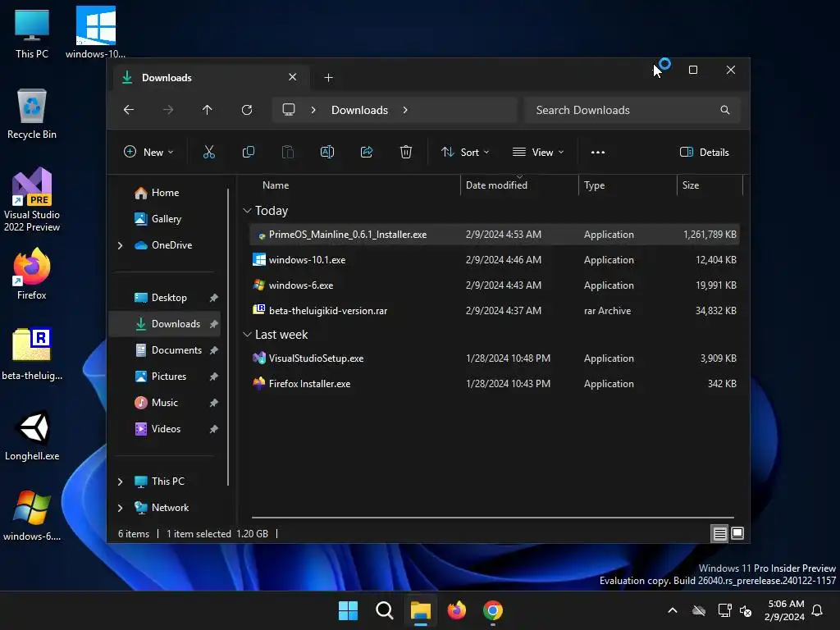The image size is (840, 630).
Task: Click chevron after Downloads in address bar
Action: [x=405, y=110]
